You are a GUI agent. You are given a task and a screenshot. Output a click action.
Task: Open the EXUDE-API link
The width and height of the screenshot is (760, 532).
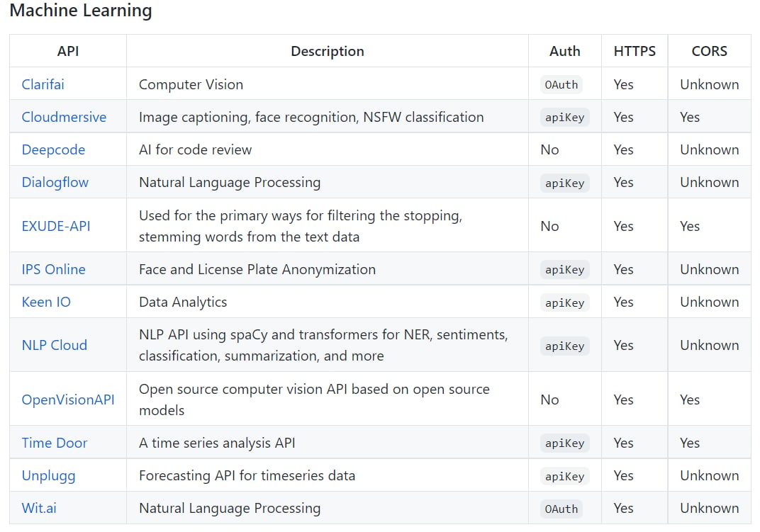tap(56, 226)
